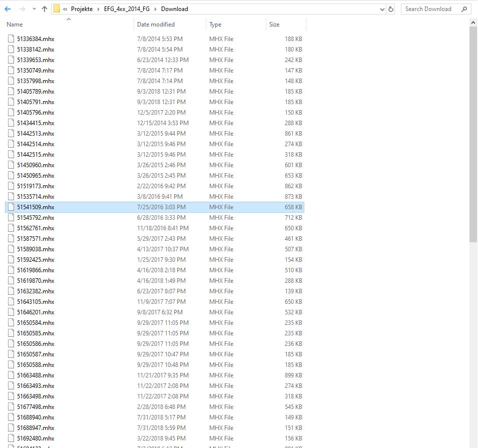
Task: Select the file name 51587571.mhx
Action: [36, 238]
